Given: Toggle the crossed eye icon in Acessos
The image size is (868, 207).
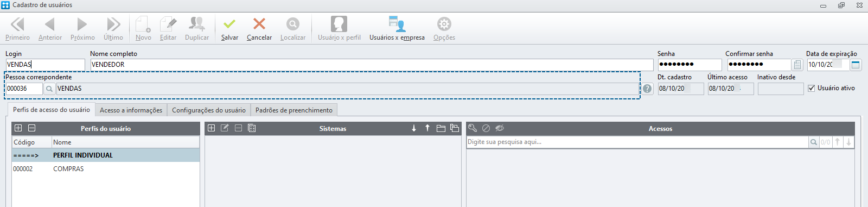Looking at the screenshot, I should (x=500, y=128).
